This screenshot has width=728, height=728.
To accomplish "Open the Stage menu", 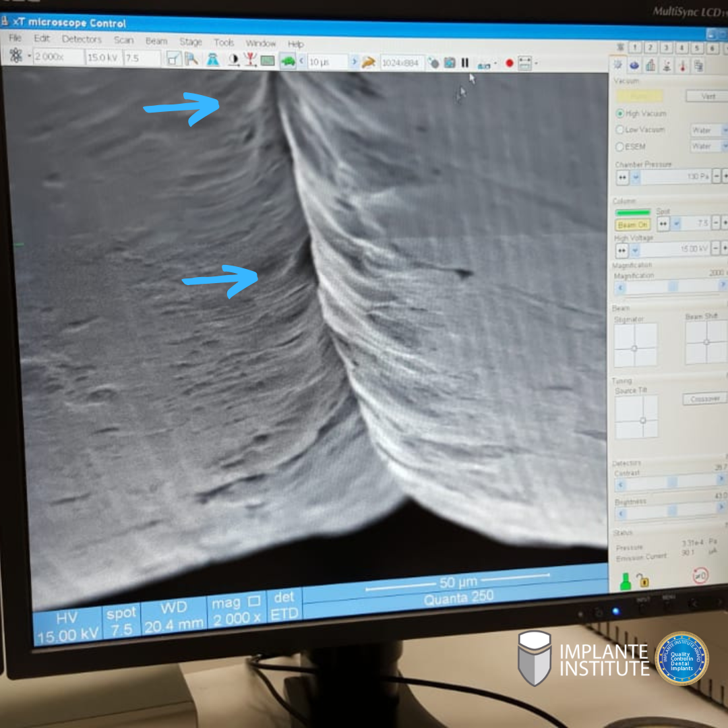I will [x=190, y=42].
